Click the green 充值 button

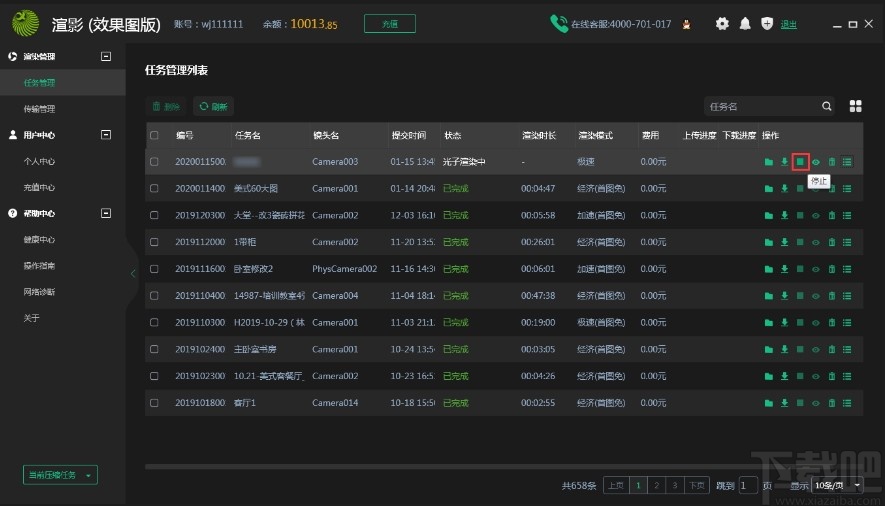tap(389, 24)
